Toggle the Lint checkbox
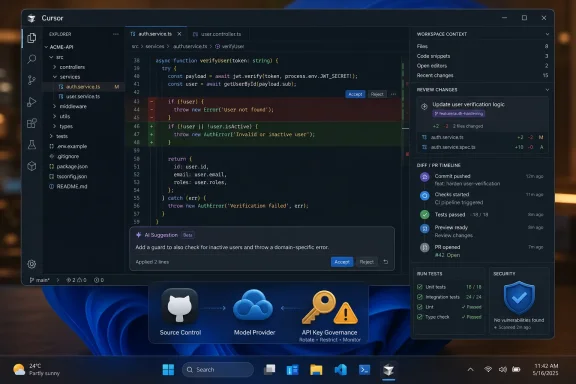 coord(420,306)
